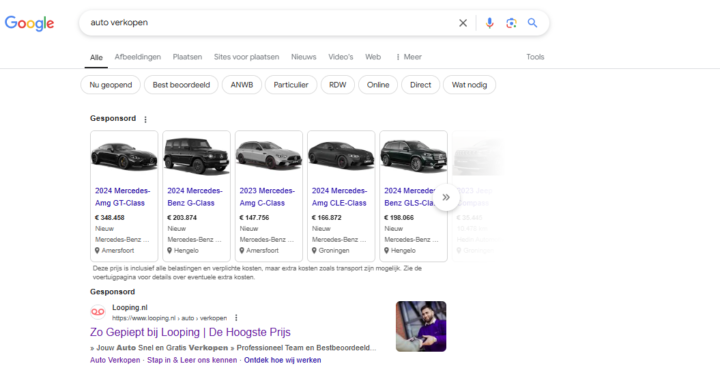Switch to the Plaatsen tab
Viewport: 720px width, 379px height.
click(187, 57)
